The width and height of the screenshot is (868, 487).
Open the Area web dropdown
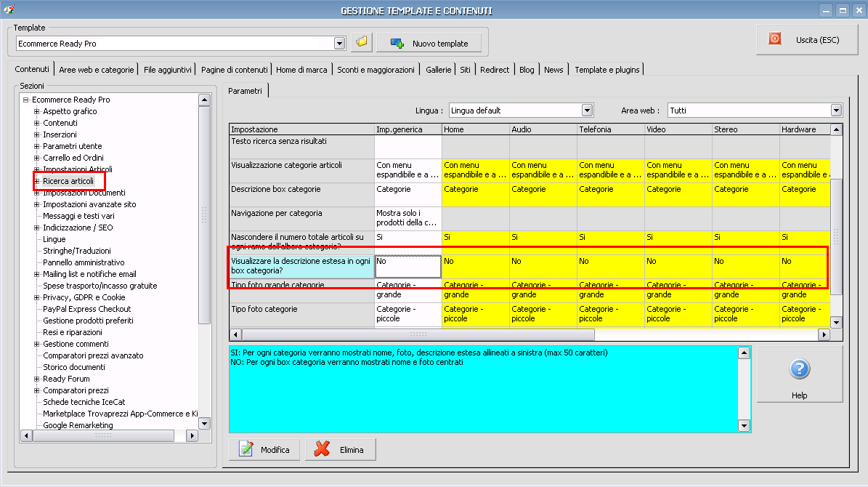click(836, 110)
